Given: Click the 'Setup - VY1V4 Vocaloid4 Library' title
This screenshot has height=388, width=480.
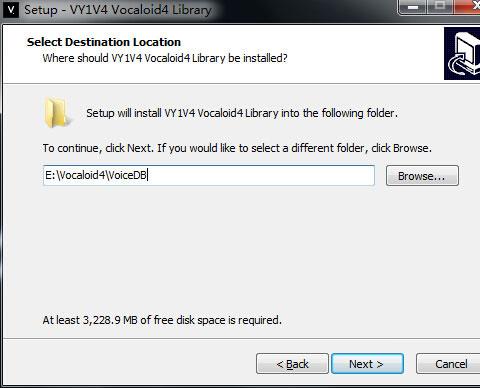Looking at the screenshot, I should click(x=118, y=10).
